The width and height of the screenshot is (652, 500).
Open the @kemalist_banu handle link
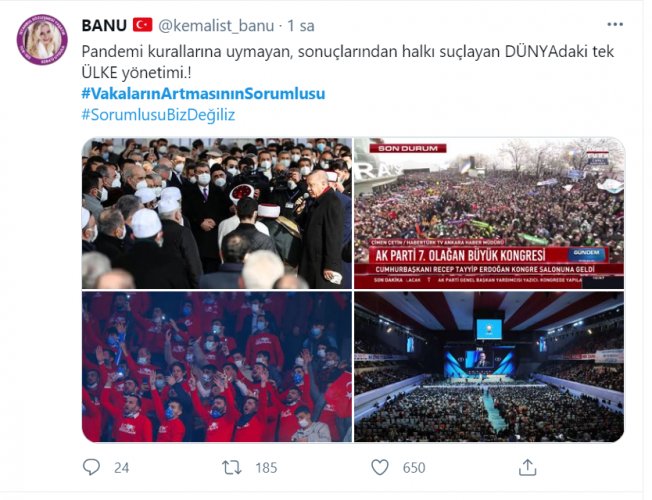point(216,26)
